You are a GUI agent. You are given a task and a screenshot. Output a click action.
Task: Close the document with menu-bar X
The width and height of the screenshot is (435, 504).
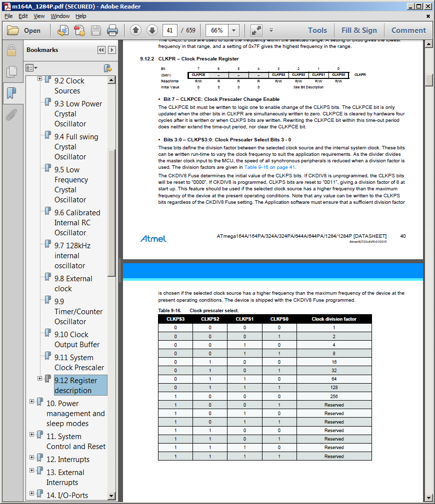pyautogui.click(x=428, y=16)
